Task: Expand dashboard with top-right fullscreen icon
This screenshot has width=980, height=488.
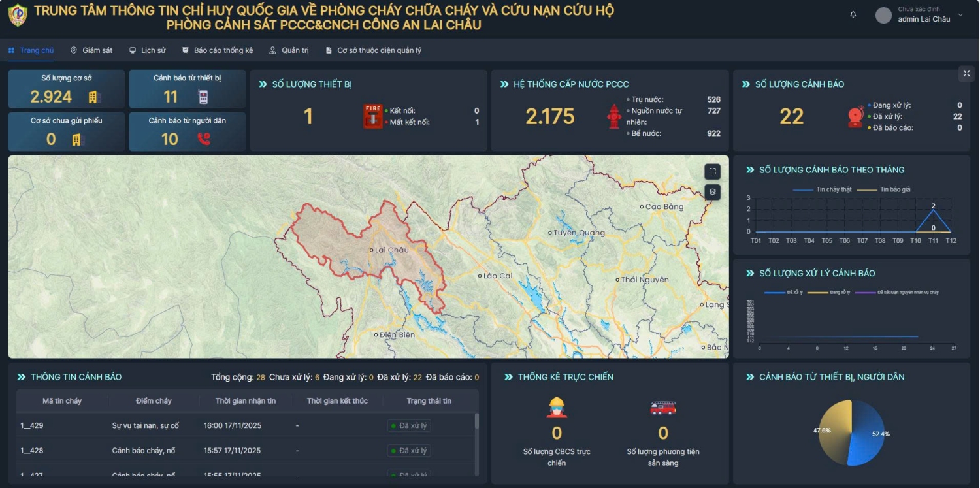Action: (966, 74)
